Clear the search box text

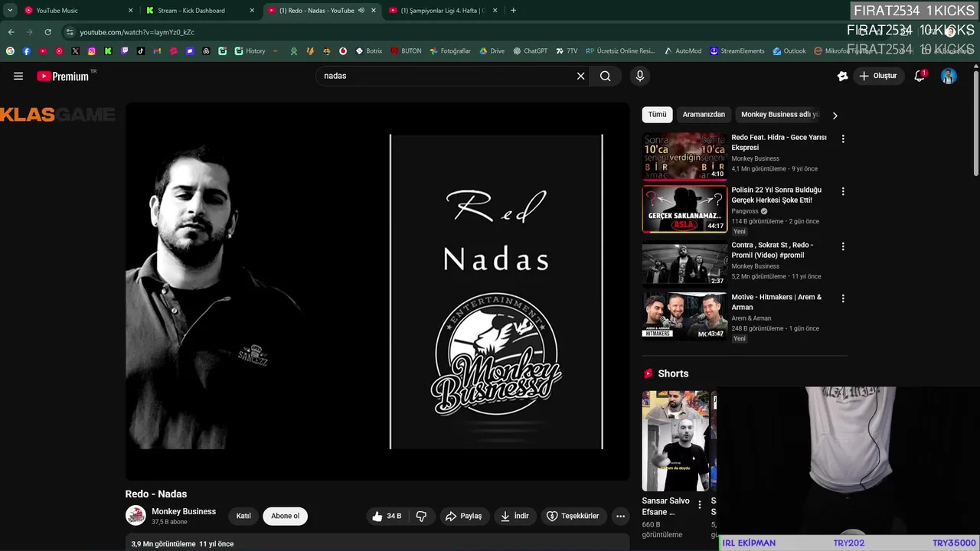[x=580, y=76]
